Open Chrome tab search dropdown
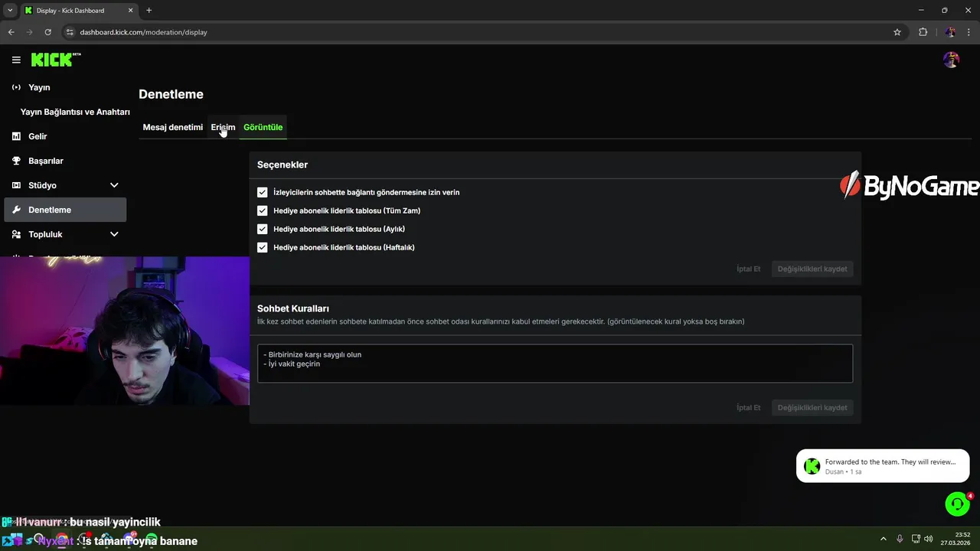Screen dimensions: 980x551 pyautogui.click(x=10, y=10)
